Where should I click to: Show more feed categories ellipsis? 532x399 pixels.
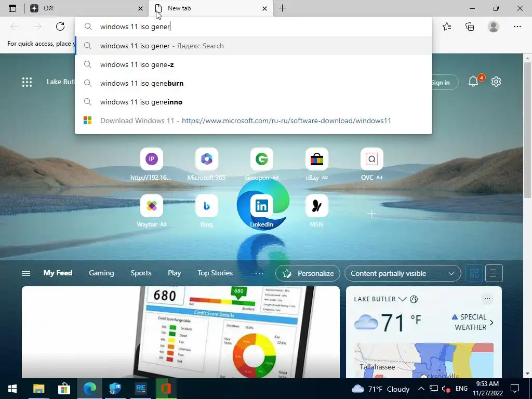click(259, 273)
